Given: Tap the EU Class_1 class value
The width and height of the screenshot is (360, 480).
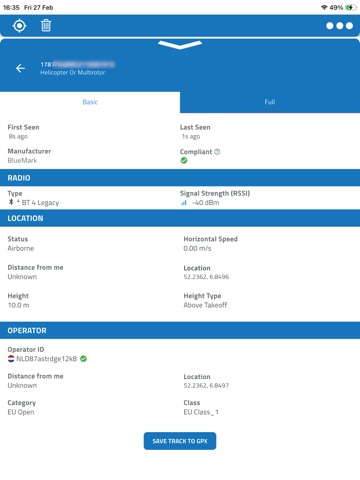Looking at the screenshot, I should click(x=201, y=412).
